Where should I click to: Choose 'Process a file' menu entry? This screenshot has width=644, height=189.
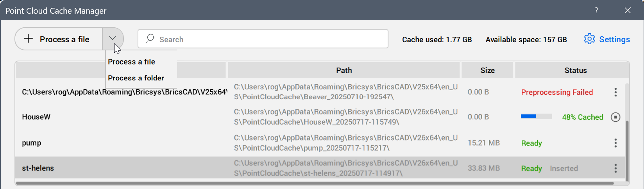click(132, 62)
